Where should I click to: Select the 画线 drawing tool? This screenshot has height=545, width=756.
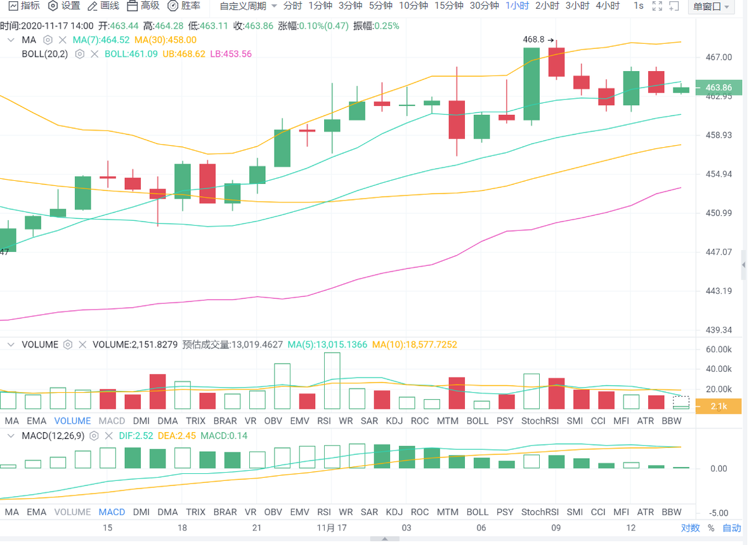coord(103,6)
